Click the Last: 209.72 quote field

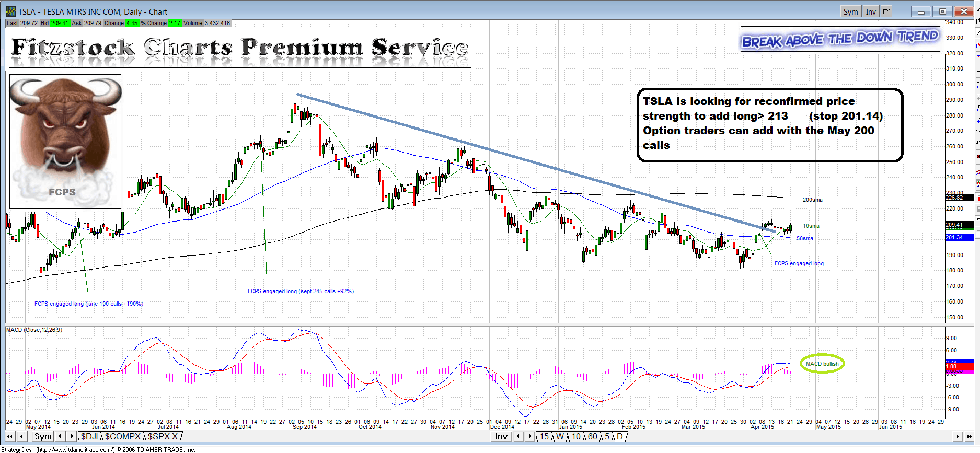[x=22, y=23]
